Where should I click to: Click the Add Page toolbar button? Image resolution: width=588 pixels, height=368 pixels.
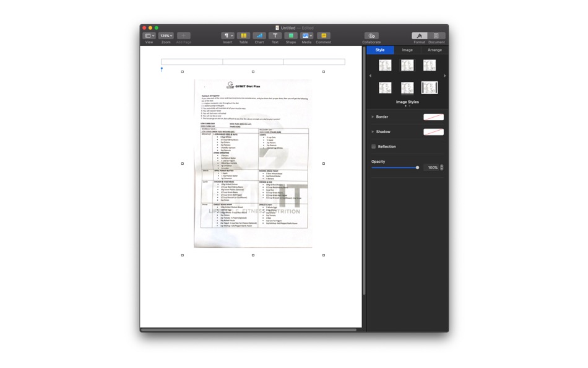click(x=183, y=36)
